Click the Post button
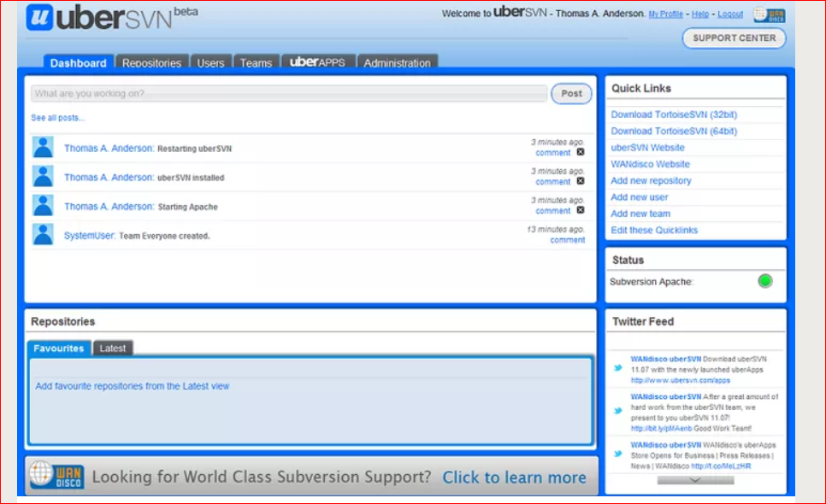Viewport: 826px width, 504px height. point(571,94)
